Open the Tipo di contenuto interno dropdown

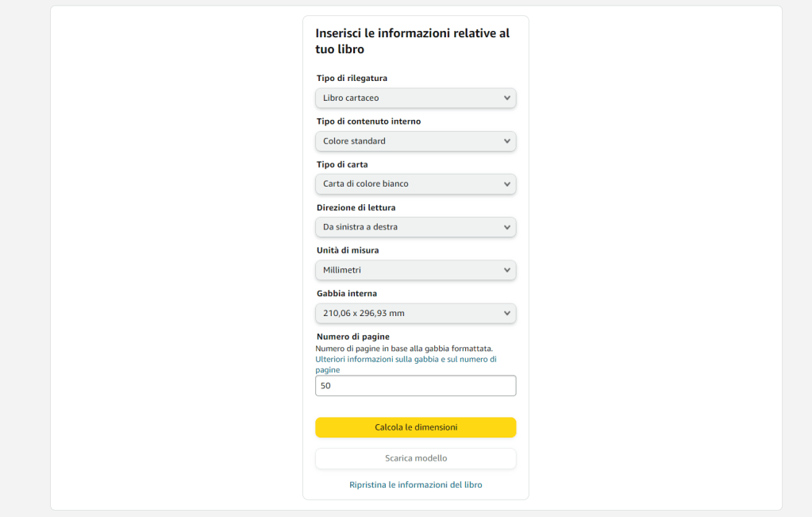coord(414,141)
